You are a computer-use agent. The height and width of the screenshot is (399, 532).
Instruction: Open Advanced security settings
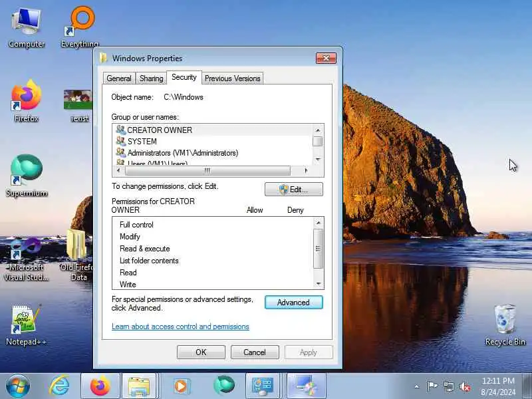[293, 303]
